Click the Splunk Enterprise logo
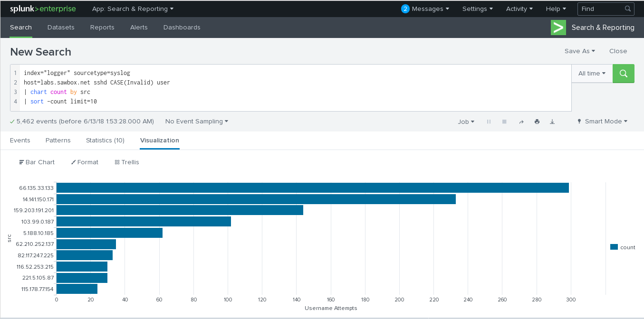 43,9
